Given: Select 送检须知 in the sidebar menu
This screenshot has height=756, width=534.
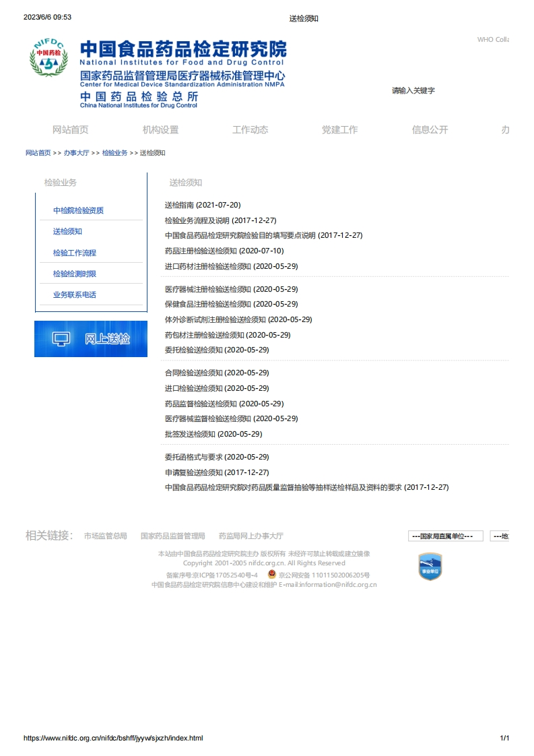Looking at the screenshot, I should click(x=67, y=231).
